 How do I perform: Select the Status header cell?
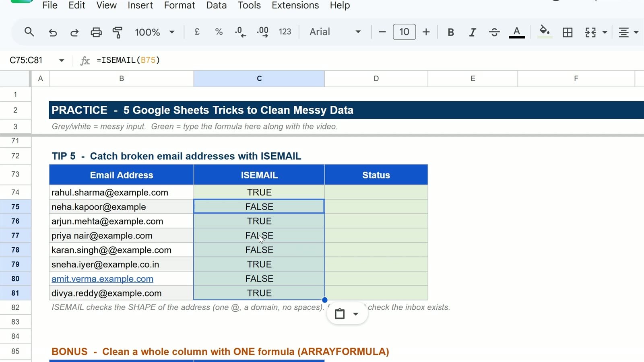pyautogui.click(x=376, y=175)
